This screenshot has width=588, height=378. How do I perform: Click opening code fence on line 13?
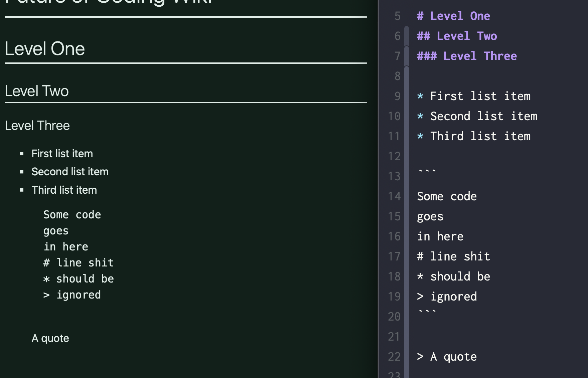click(x=427, y=172)
